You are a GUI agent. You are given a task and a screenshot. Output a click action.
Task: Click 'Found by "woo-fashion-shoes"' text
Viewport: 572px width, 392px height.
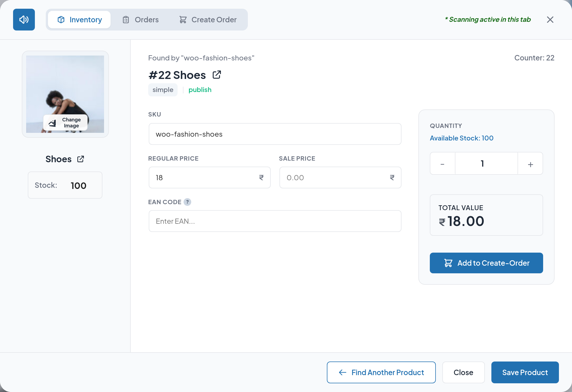click(201, 58)
